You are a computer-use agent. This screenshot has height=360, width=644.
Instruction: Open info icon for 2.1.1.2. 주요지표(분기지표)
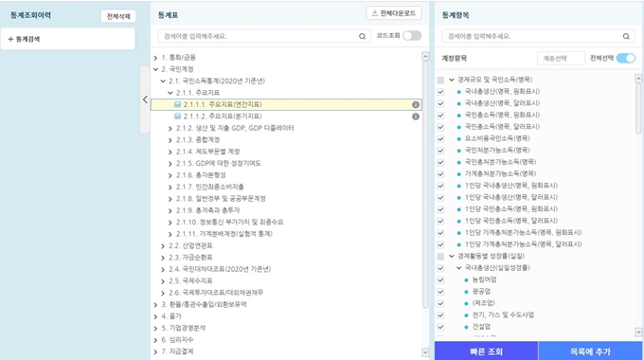click(416, 117)
